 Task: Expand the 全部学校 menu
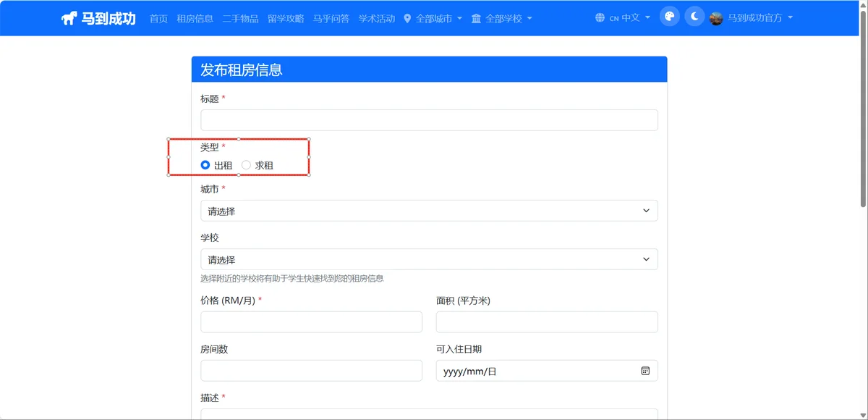pyautogui.click(x=501, y=18)
